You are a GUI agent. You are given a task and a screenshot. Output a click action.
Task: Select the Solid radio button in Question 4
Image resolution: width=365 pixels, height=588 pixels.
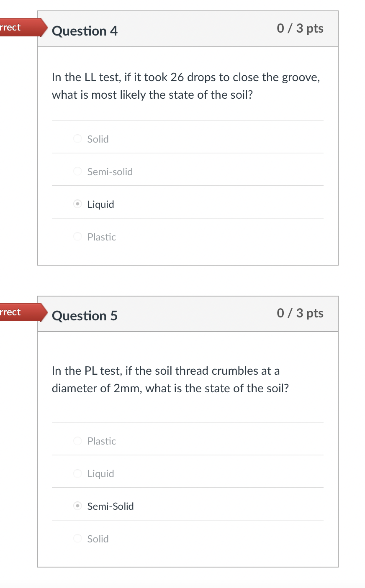(x=77, y=139)
